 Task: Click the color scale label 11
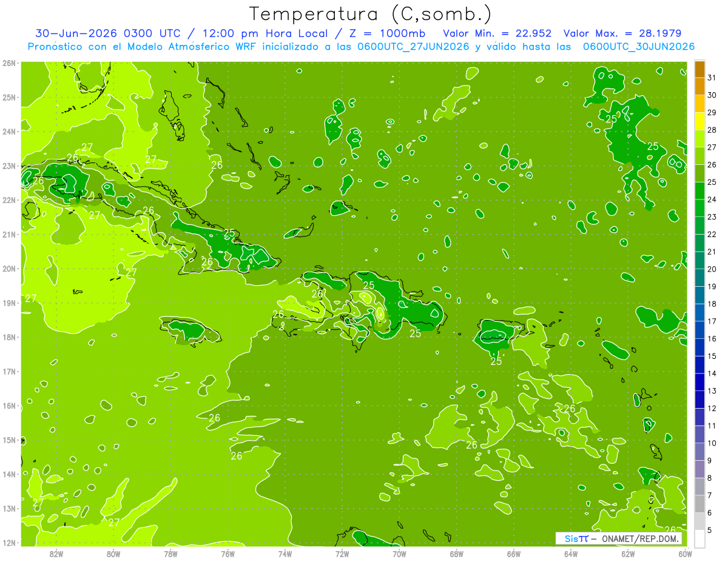click(x=712, y=426)
